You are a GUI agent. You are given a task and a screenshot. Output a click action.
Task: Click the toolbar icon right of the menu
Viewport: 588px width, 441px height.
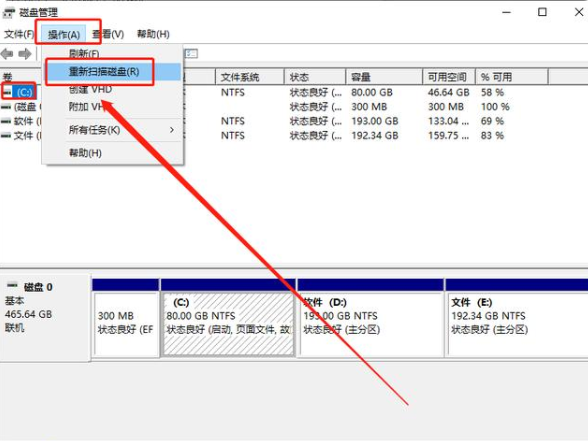[191, 54]
